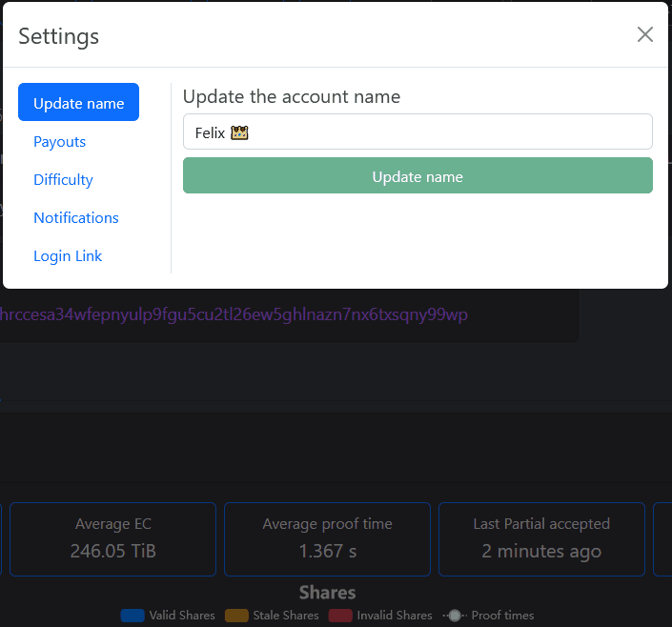Open the Payouts settings section
The image size is (672, 627).
pyautogui.click(x=59, y=141)
